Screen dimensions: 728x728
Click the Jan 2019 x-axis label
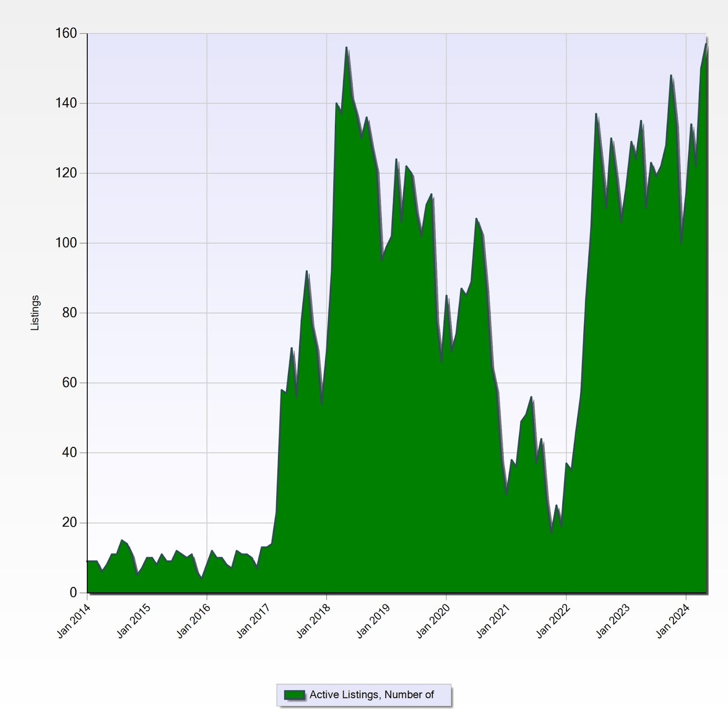tap(373, 621)
